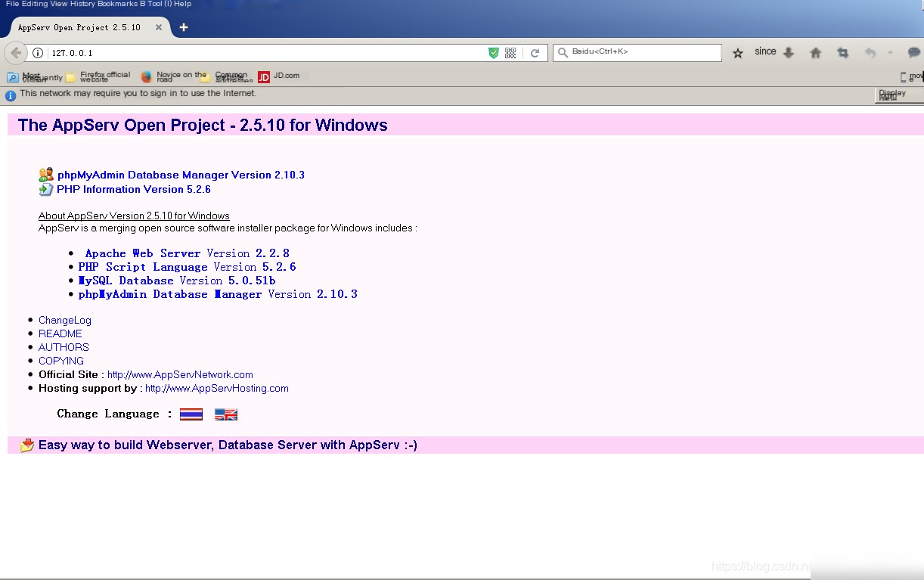
Task: Open PHP Information Version 5.2.6 link
Action: coord(134,189)
